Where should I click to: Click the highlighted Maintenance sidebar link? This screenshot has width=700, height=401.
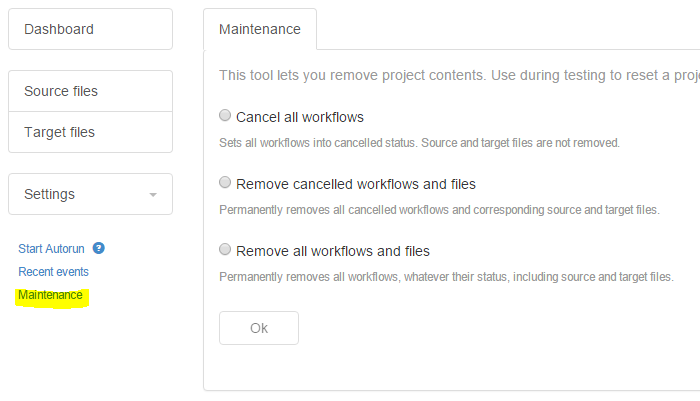50,295
